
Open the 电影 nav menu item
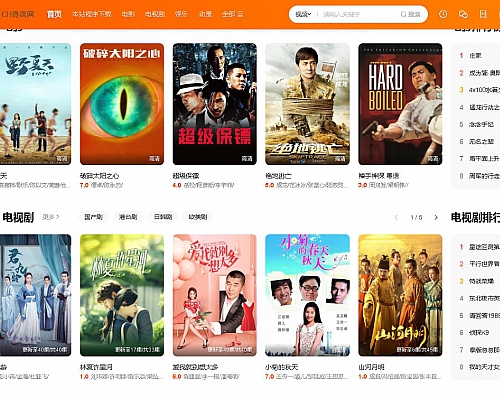128,14
